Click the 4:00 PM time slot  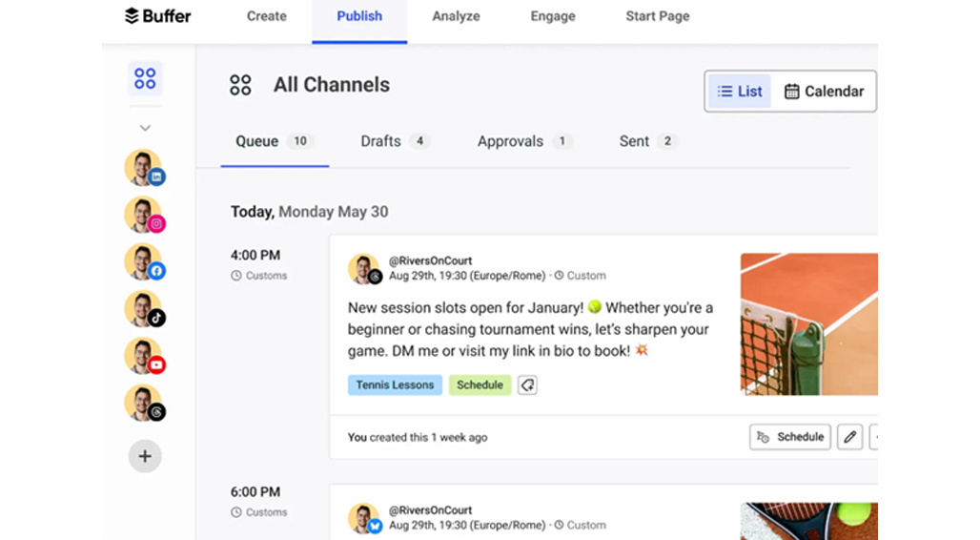coord(255,256)
